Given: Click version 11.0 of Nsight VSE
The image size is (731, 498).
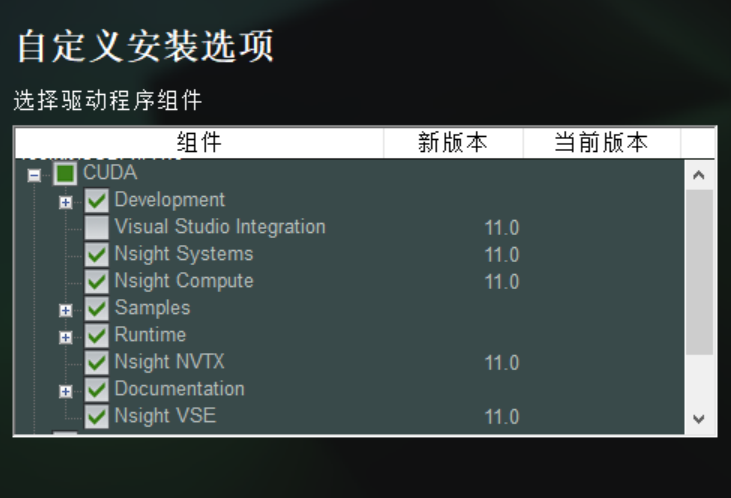Looking at the screenshot, I should [x=502, y=417].
